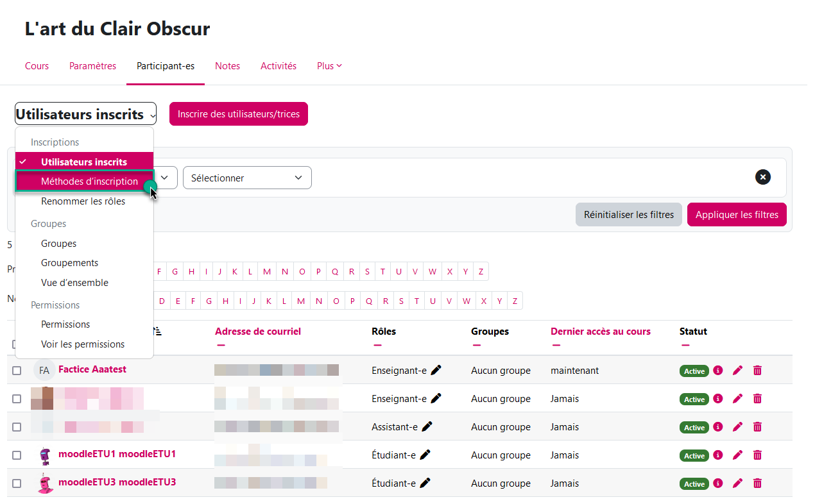
Task: Delete moodleETU3 enrolment via trash icon
Action: [x=757, y=483]
